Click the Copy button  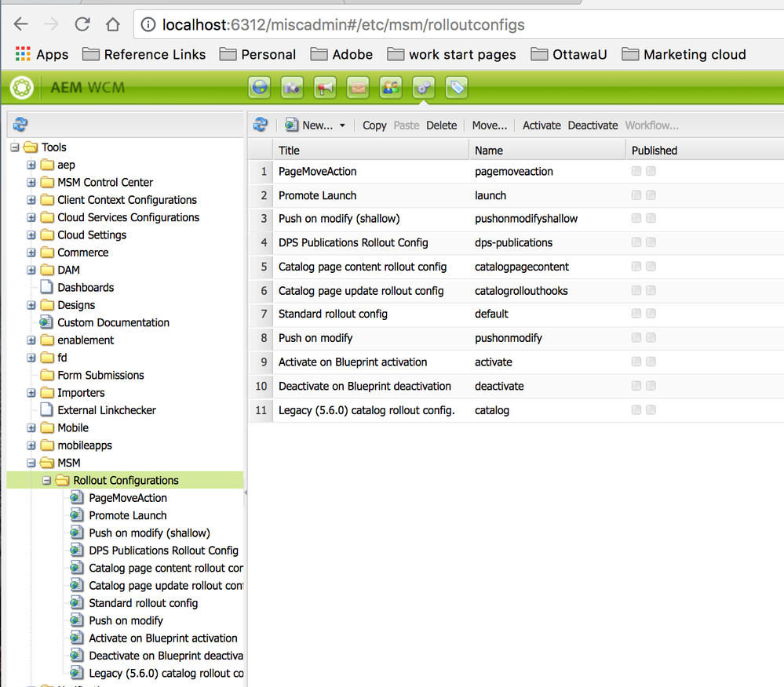(374, 125)
